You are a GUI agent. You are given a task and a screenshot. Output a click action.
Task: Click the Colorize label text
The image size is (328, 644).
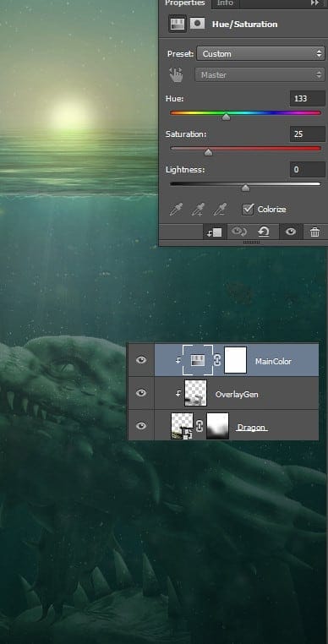[x=271, y=210]
